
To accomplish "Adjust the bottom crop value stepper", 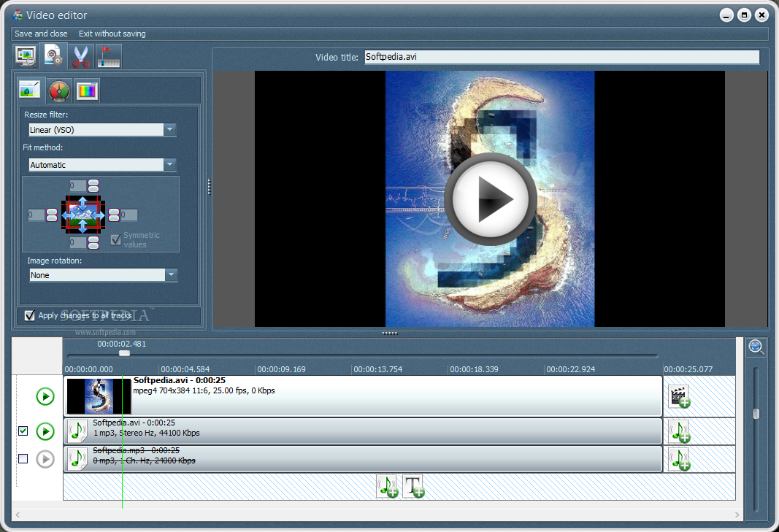I will (x=93, y=242).
